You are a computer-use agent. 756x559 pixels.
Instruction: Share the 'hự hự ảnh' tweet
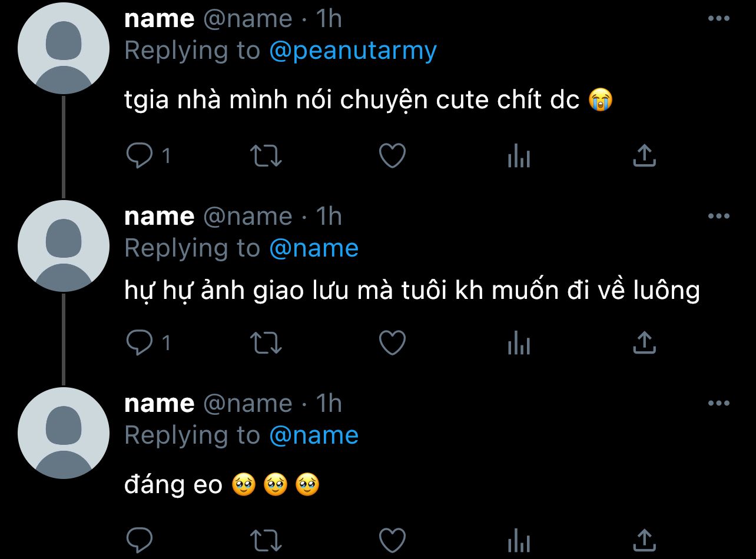(x=645, y=343)
